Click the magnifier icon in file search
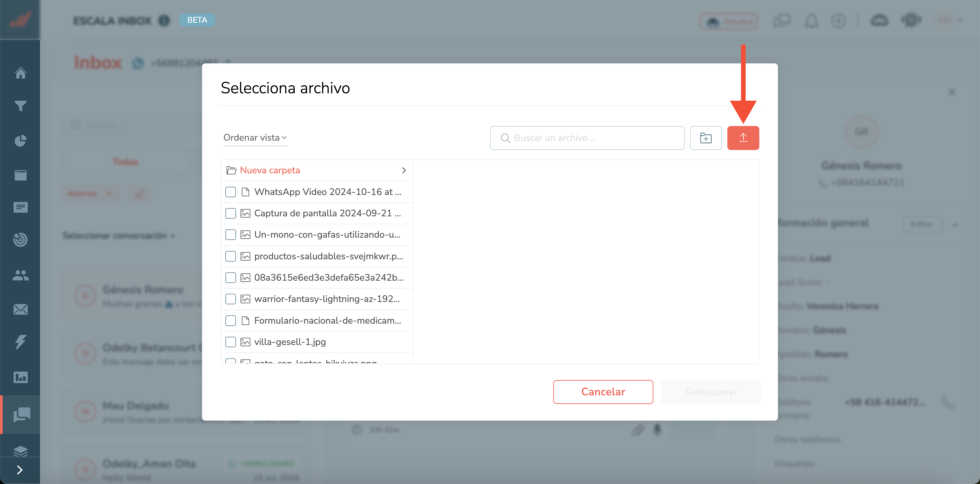This screenshot has height=484, width=980. [505, 138]
